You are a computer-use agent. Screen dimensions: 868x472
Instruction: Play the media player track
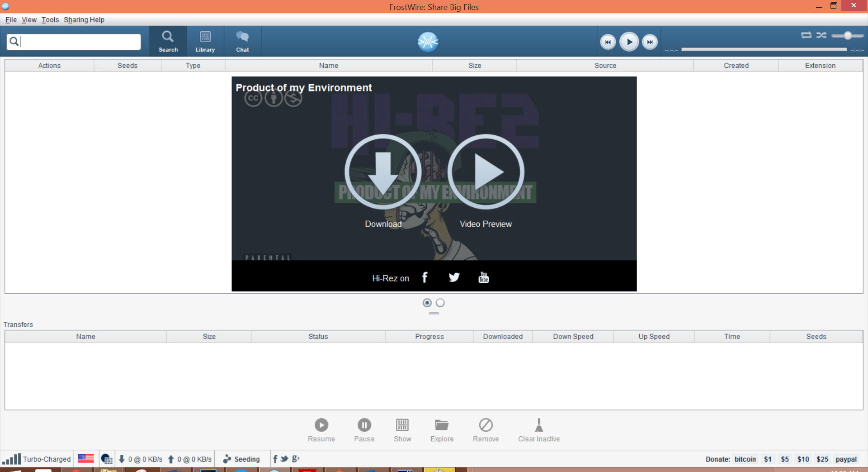tap(629, 42)
